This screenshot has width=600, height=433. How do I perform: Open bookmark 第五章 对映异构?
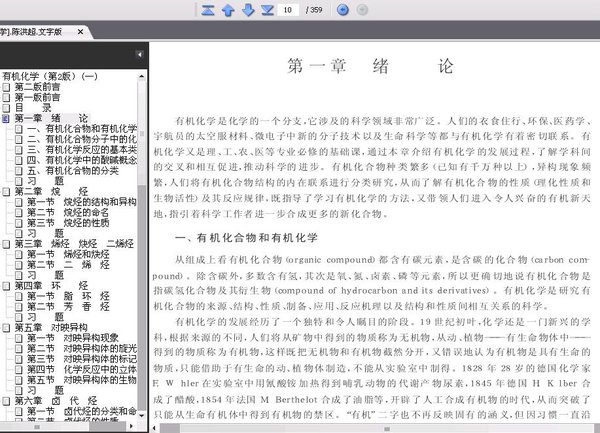[51, 327]
